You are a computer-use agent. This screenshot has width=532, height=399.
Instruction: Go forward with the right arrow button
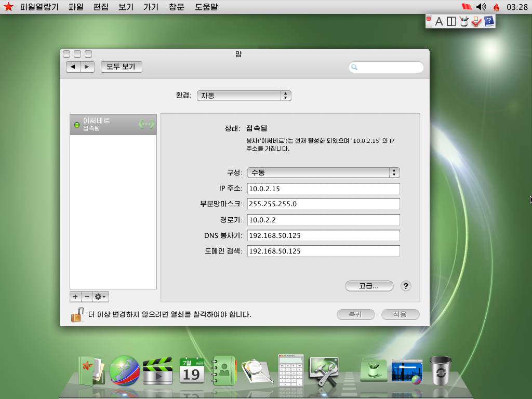point(87,67)
